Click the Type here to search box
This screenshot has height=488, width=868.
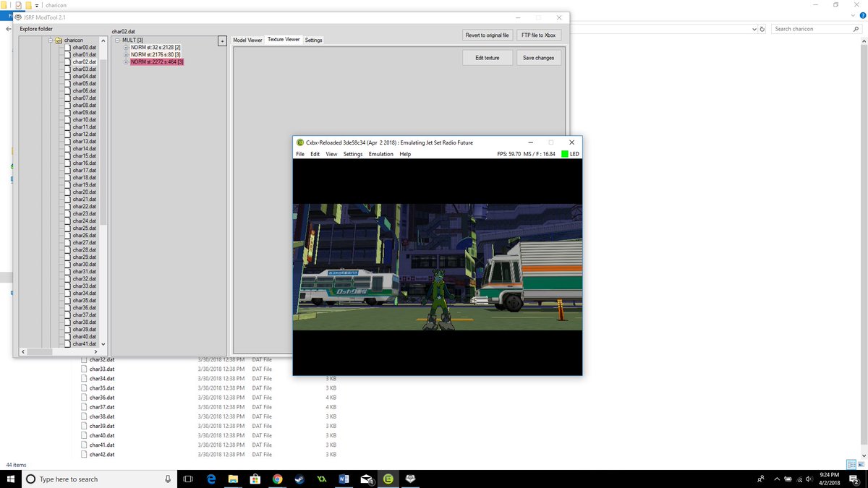(101, 479)
